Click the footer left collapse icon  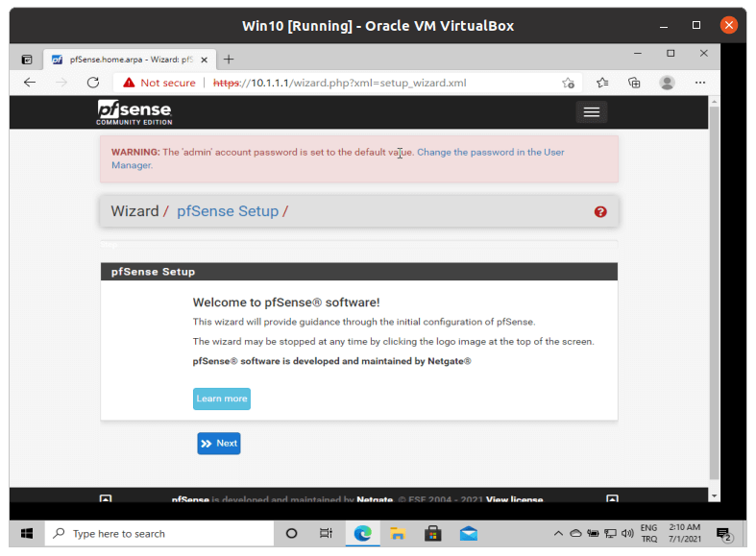[106, 498]
